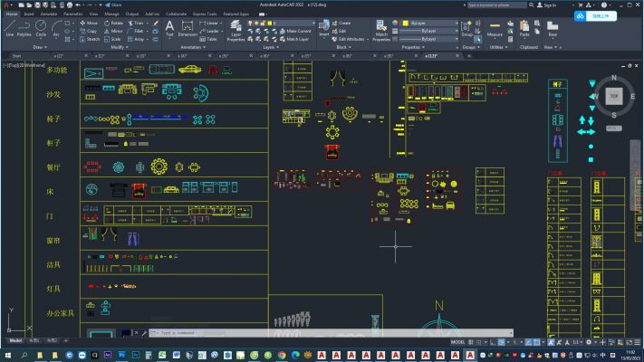Toggle the MODEL space button in status bar
Screen dimensions: 644x362
[457, 343]
